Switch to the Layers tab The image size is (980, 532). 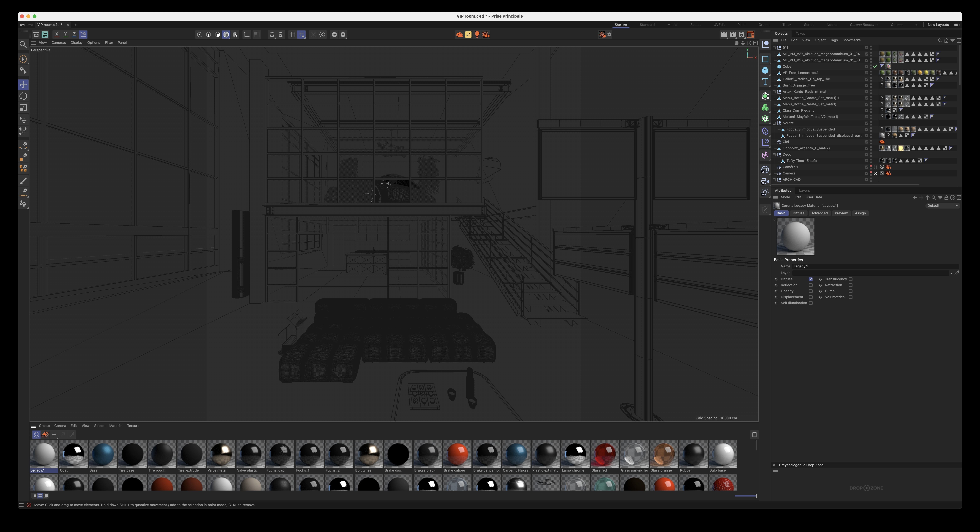804,190
